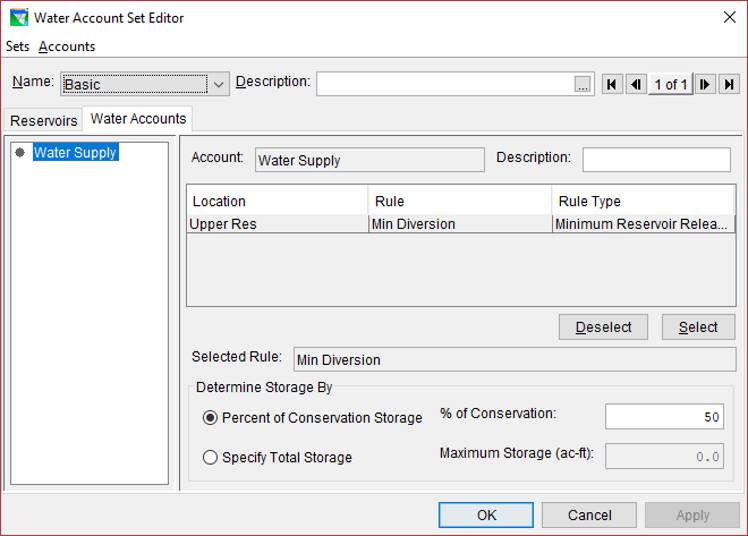Select Percent of Conservation Storage option
Viewport: 748px width, 536px height.
210,418
